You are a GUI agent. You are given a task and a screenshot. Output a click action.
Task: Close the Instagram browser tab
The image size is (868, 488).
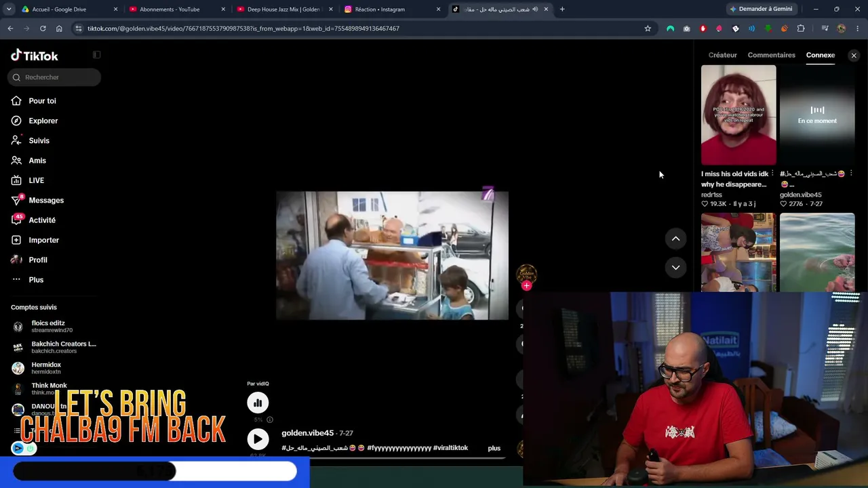(x=438, y=9)
